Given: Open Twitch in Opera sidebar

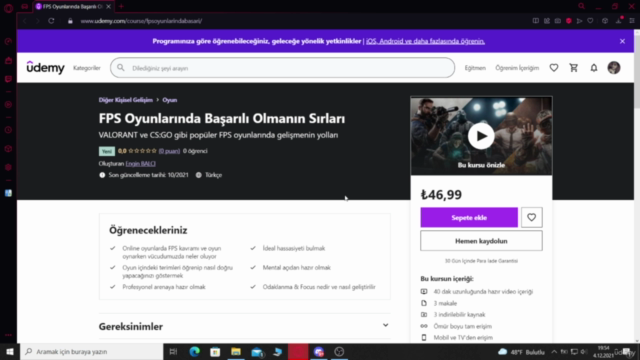Looking at the screenshot, I should click(8, 79).
